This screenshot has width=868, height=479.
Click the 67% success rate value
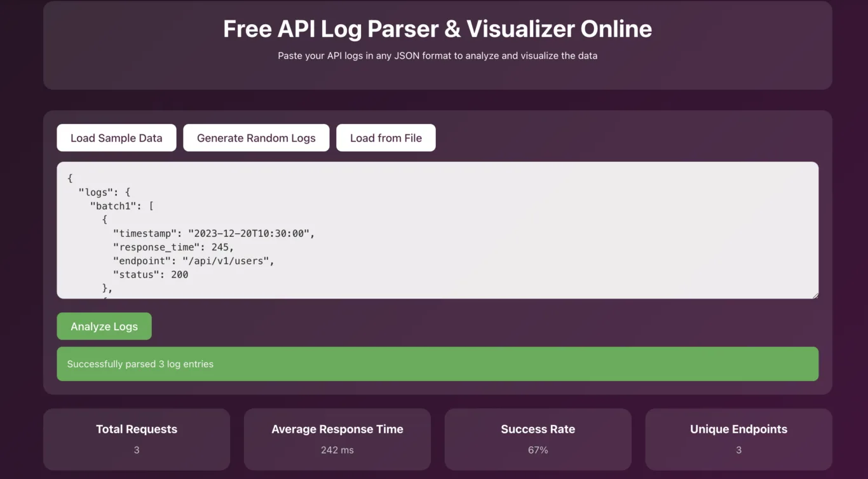click(x=538, y=450)
